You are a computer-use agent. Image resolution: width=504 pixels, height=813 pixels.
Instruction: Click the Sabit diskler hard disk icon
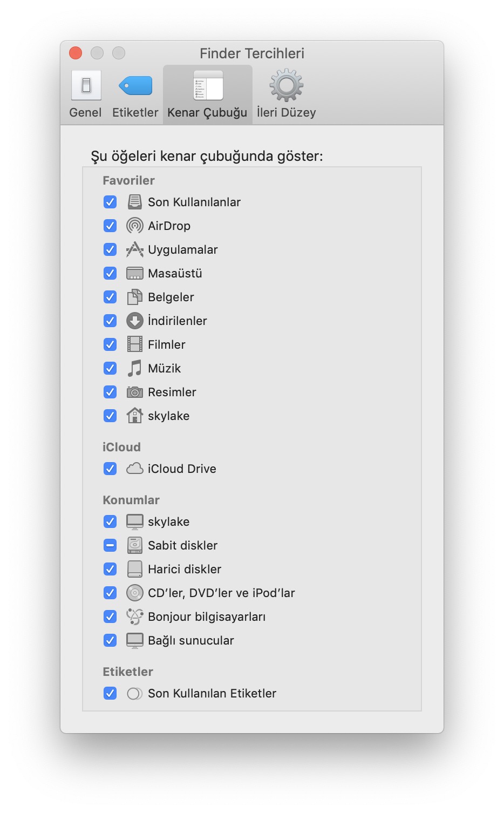click(134, 545)
